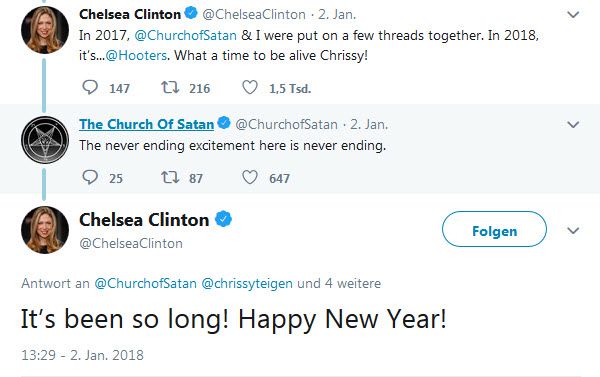Show the 'und 4 weitere' recipients
This screenshot has height=377, width=600.
[x=339, y=284]
